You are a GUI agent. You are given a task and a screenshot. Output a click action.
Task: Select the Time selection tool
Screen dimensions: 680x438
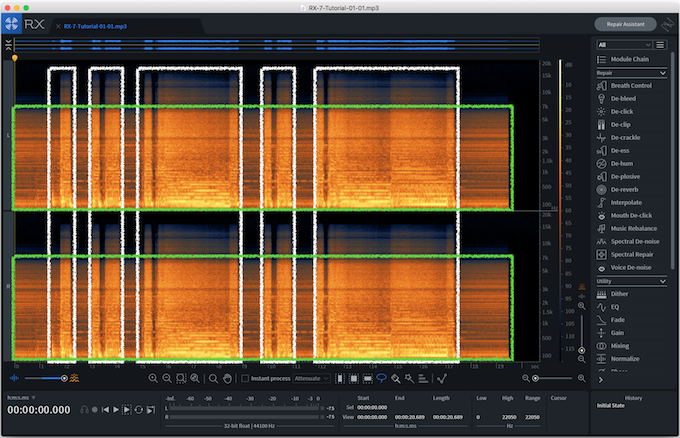click(x=340, y=379)
